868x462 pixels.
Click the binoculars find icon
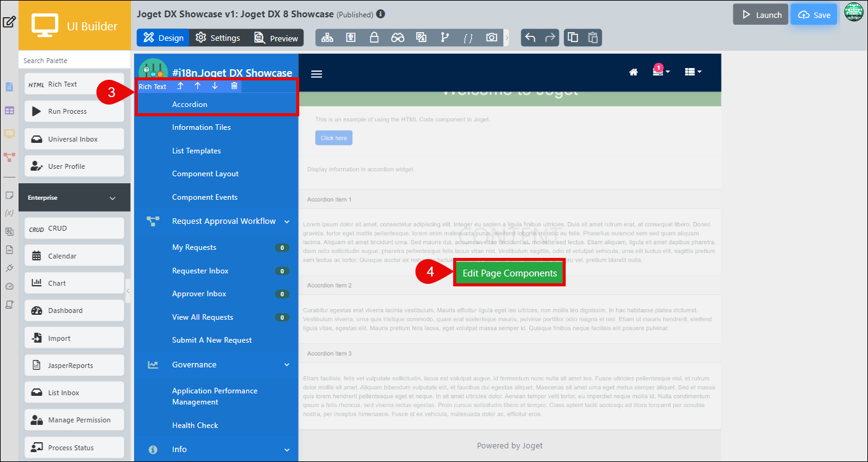click(398, 38)
